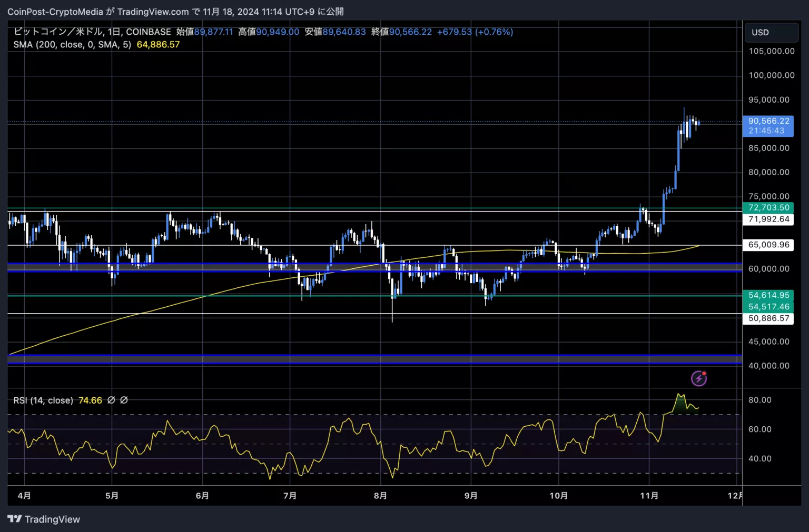Click the 45,000.00 price scale label

point(769,342)
